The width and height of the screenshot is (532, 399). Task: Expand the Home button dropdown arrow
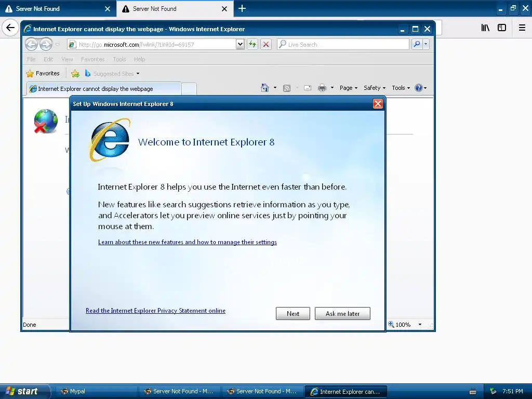(x=275, y=88)
